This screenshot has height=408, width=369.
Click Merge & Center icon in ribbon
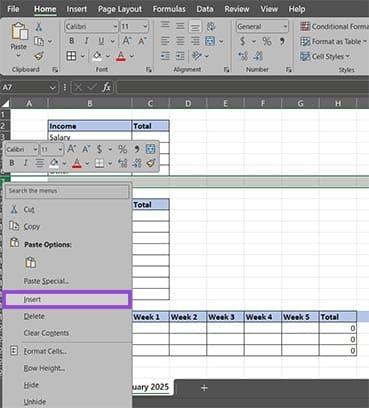tap(210, 41)
